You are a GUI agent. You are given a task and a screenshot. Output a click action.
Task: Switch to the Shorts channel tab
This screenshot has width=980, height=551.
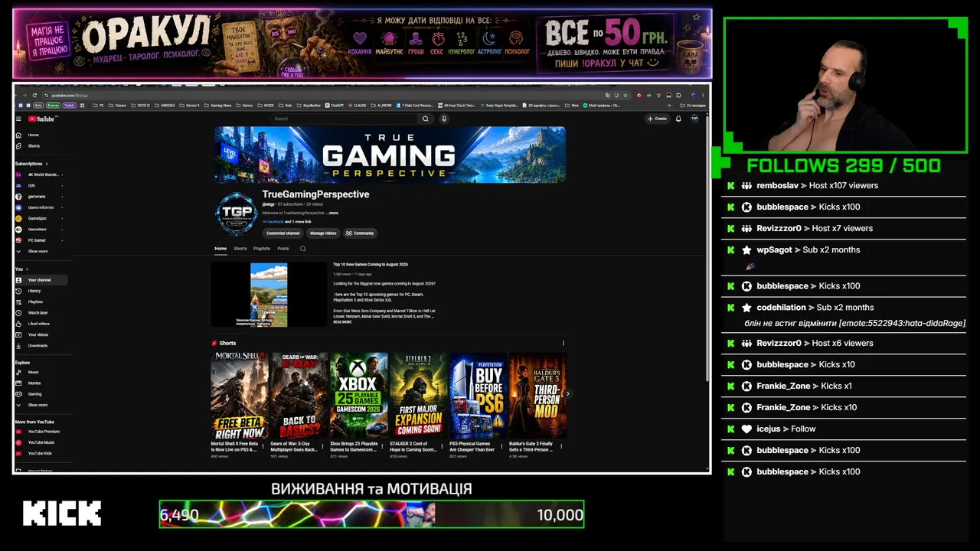240,249
